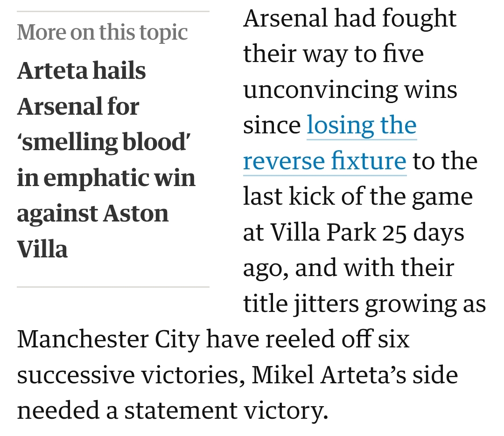Click the 'losing the' blue link text
Viewport: 504px width, 436px height.
click(362, 125)
